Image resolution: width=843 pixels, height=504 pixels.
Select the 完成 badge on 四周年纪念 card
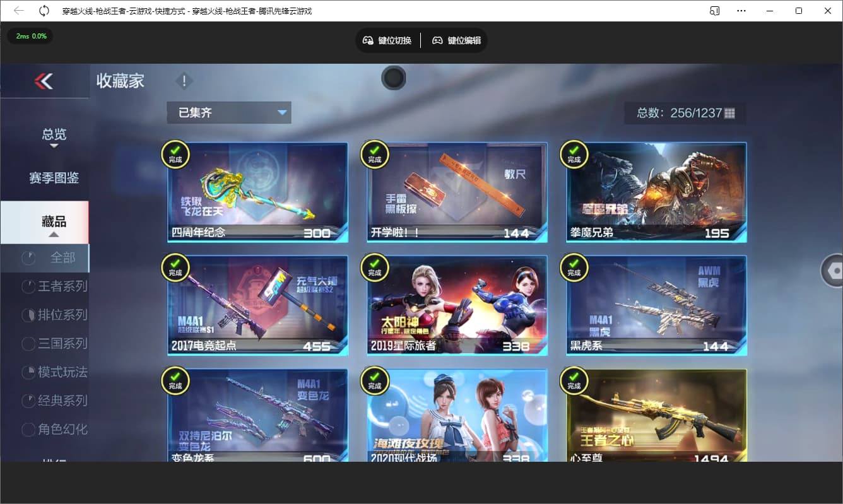pos(175,155)
